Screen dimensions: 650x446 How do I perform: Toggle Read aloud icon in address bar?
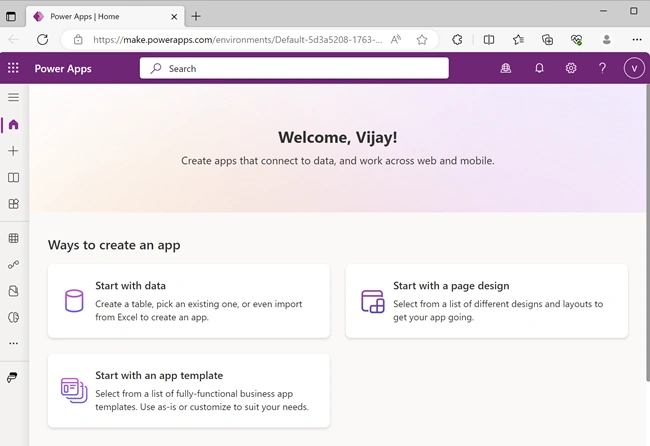coord(395,40)
